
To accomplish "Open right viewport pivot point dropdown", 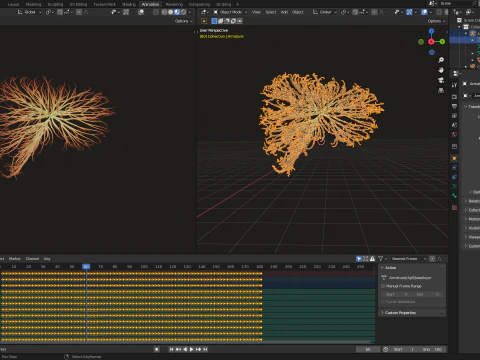I will click(x=345, y=12).
